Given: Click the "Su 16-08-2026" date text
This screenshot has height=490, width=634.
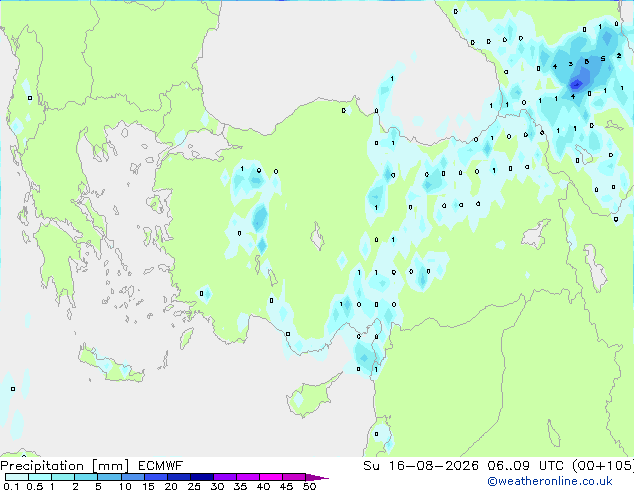Looking at the screenshot, I should click(421, 466).
